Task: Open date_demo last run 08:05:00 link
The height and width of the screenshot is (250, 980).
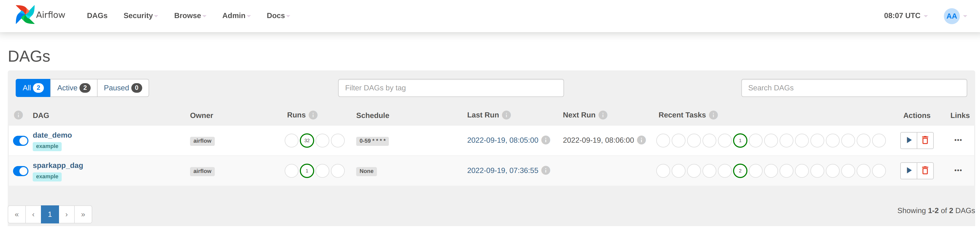Action: [x=502, y=141]
